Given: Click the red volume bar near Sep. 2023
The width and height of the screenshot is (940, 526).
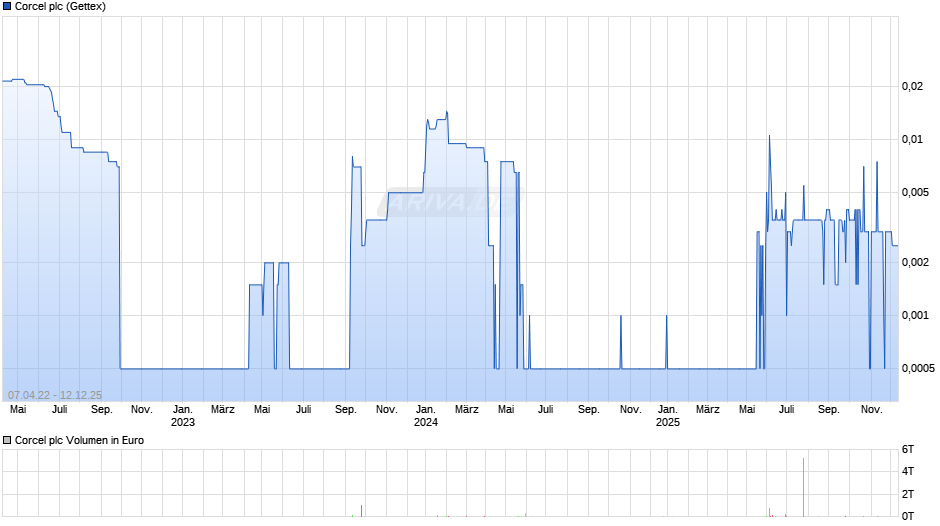Looking at the screenshot, I should 361,510.
